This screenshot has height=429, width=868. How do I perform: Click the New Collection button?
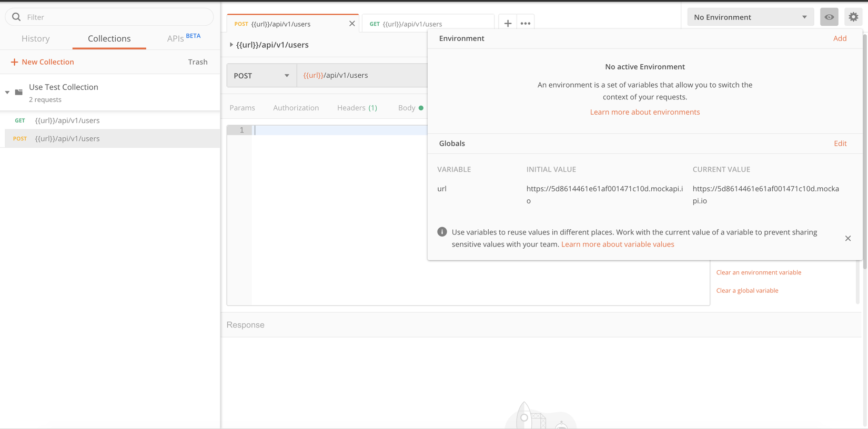42,62
